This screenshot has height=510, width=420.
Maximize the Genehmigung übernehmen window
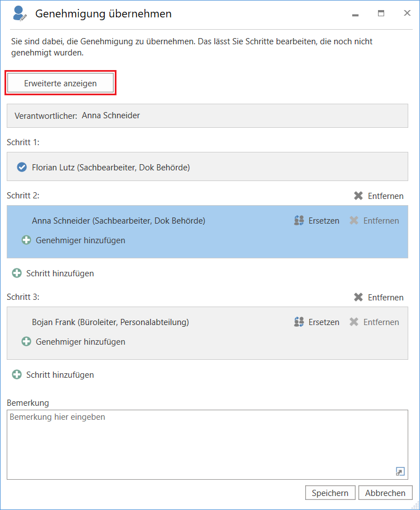(x=381, y=13)
